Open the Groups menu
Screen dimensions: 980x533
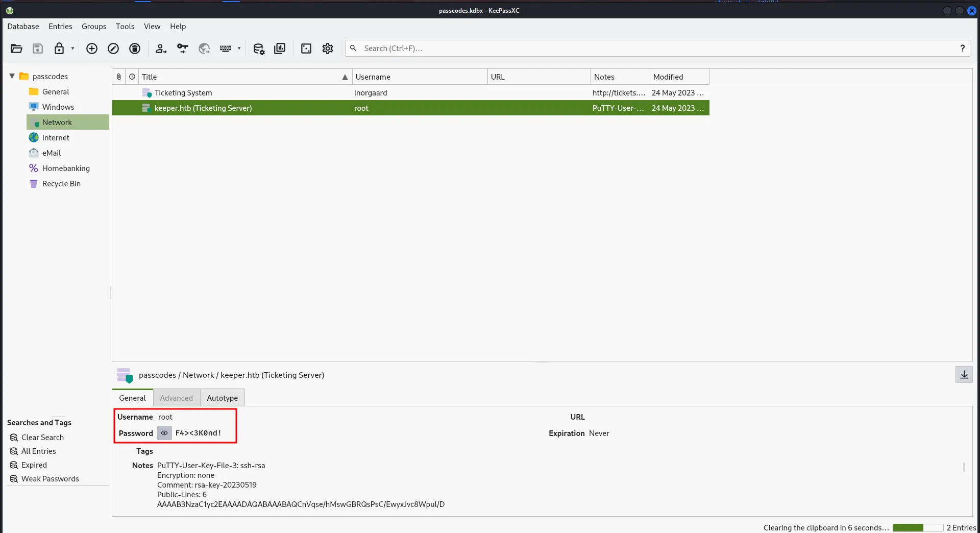tap(94, 27)
